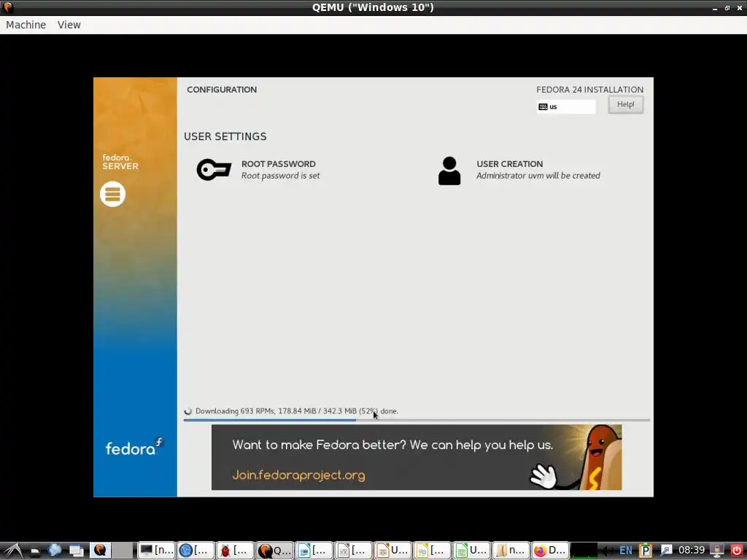Click the download progress bar
This screenshot has height=560, width=747.
tap(417, 420)
